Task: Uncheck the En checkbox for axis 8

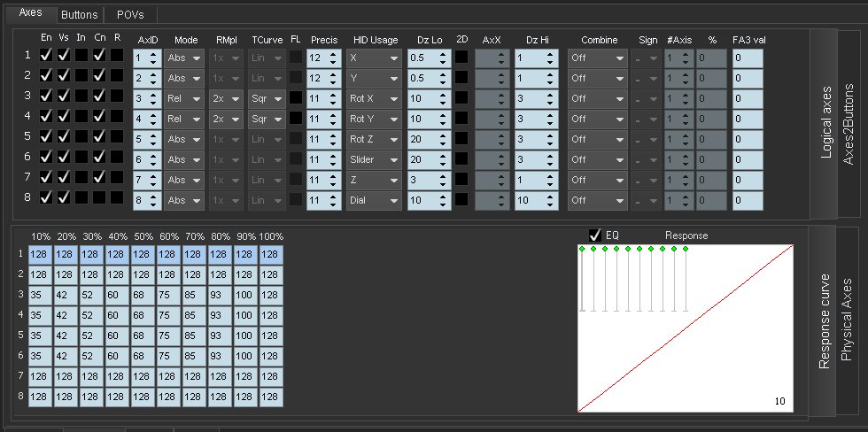Action: pyautogui.click(x=46, y=197)
